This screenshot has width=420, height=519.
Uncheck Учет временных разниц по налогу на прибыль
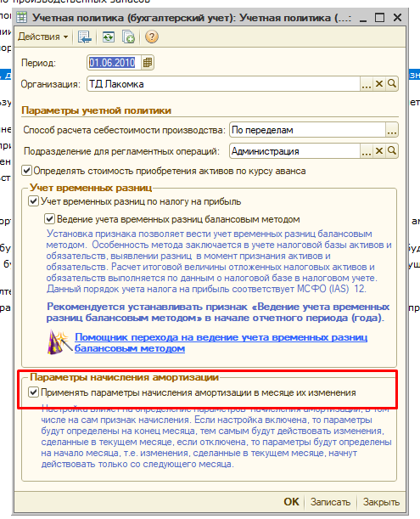(33, 201)
